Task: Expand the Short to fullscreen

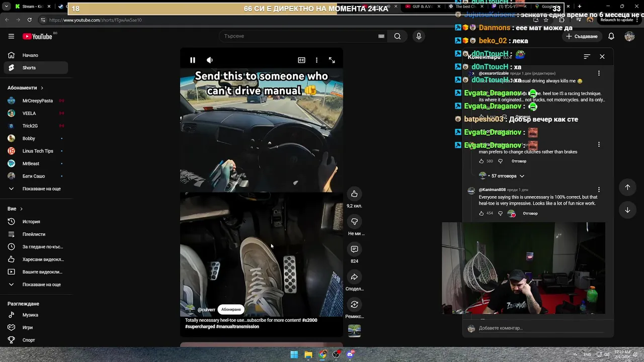Action: 332,60
